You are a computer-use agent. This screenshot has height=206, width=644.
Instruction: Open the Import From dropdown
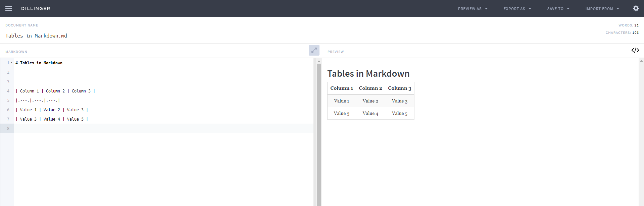coord(602,9)
